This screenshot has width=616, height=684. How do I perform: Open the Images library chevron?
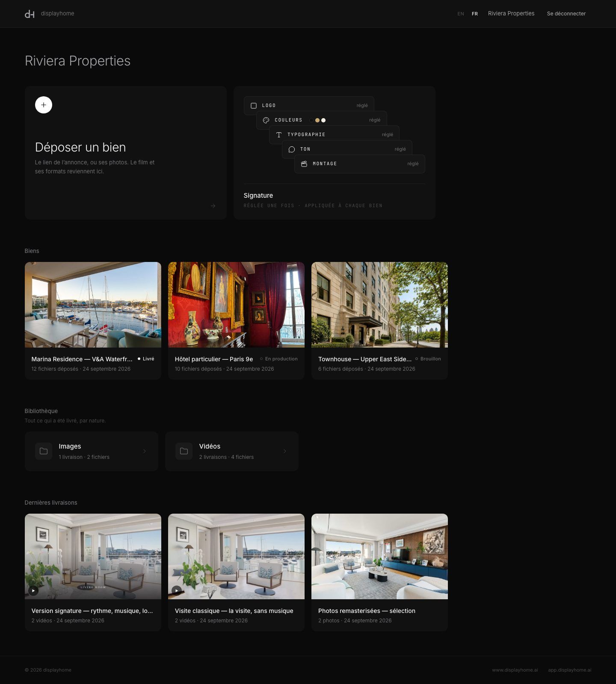pos(145,451)
